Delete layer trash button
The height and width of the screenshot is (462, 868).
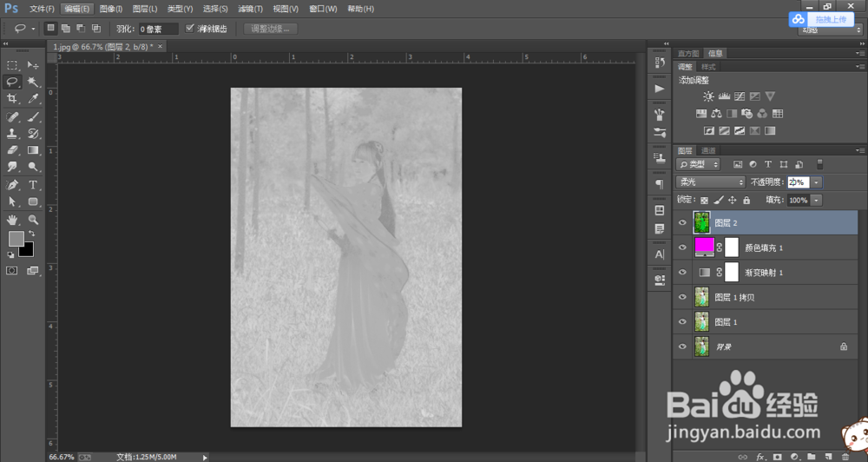pos(845,457)
